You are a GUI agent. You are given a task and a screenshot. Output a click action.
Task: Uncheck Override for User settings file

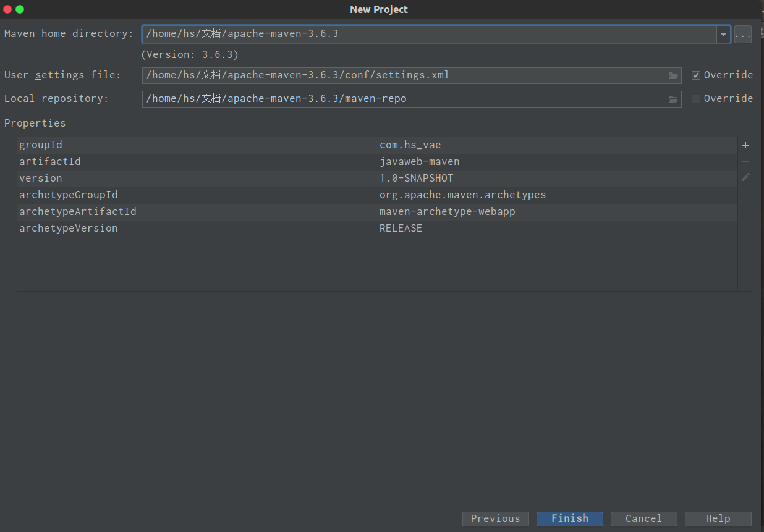pyautogui.click(x=696, y=75)
